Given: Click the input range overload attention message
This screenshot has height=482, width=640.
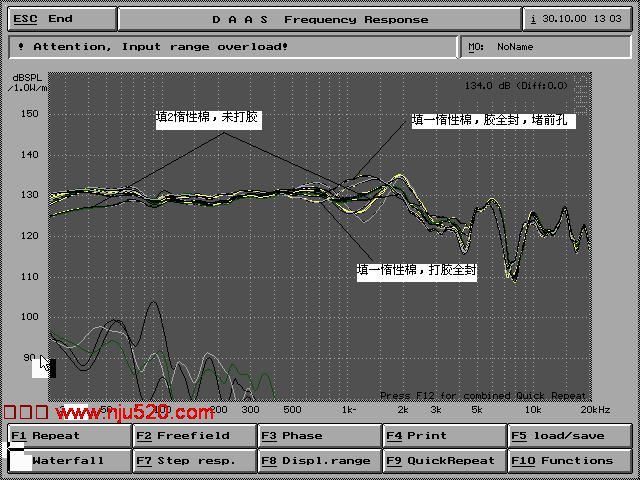Looking at the screenshot, I should point(232,46).
